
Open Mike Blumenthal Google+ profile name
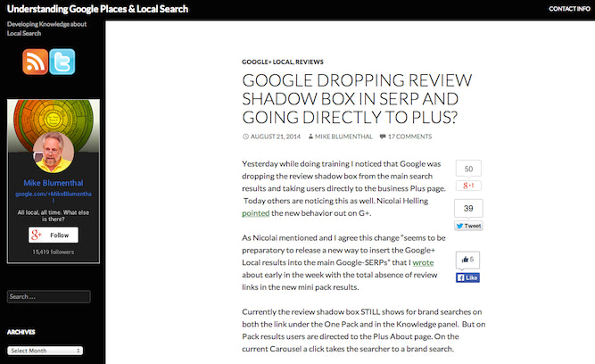54,183
